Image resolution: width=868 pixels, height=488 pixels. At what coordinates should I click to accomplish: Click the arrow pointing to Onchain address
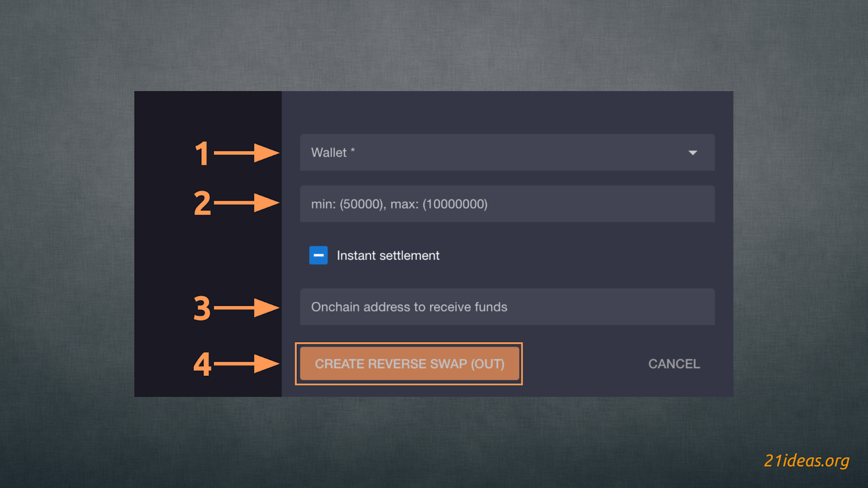[x=247, y=307]
